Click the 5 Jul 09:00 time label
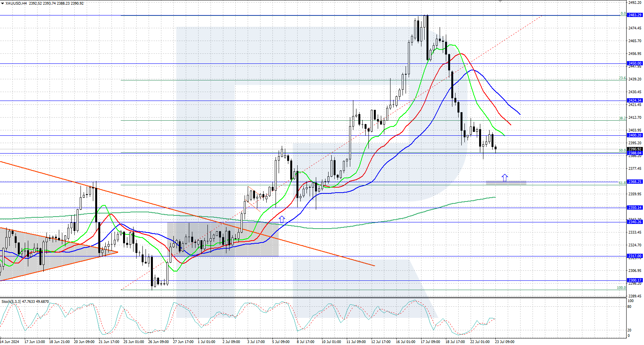Image resolution: width=644 pixels, height=345 pixels. point(281,342)
